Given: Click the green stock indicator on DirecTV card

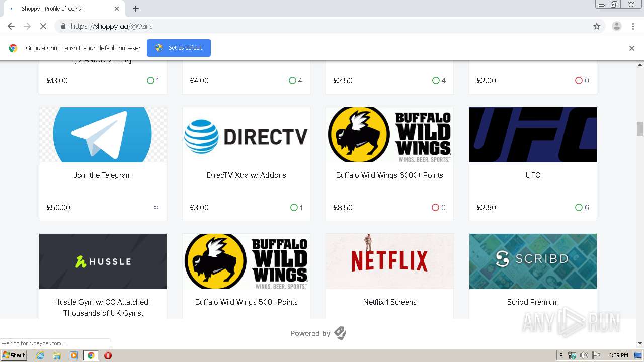Looking at the screenshot, I should tap(294, 208).
